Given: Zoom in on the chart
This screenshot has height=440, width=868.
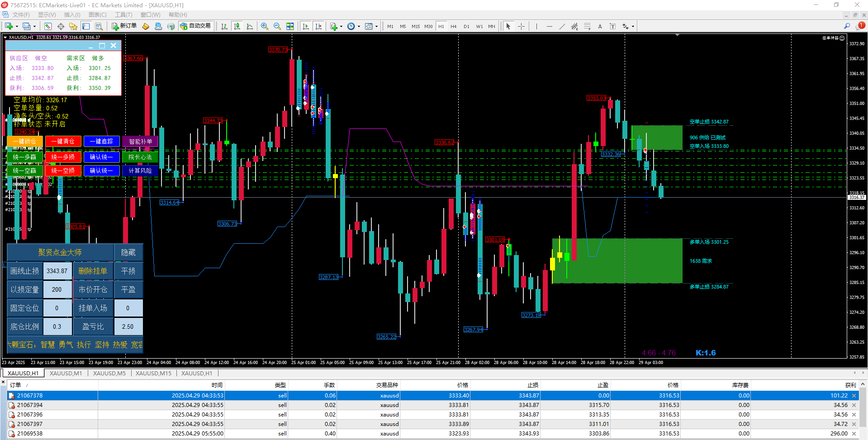Looking at the screenshot, I should click(265, 26).
